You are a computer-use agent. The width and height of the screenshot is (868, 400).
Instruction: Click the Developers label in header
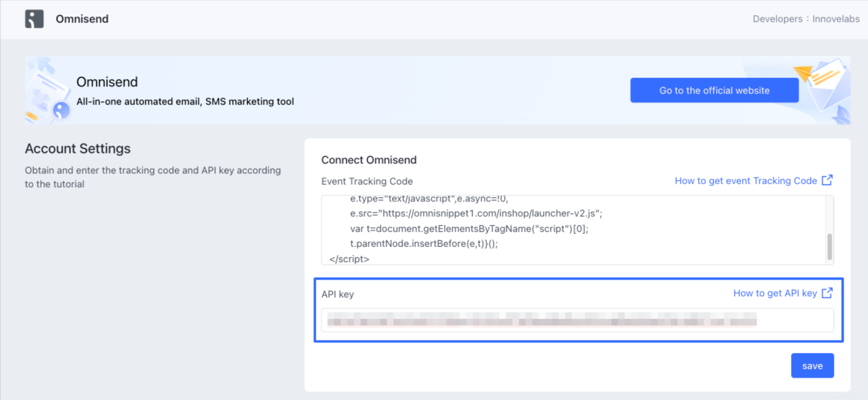(777, 19)
